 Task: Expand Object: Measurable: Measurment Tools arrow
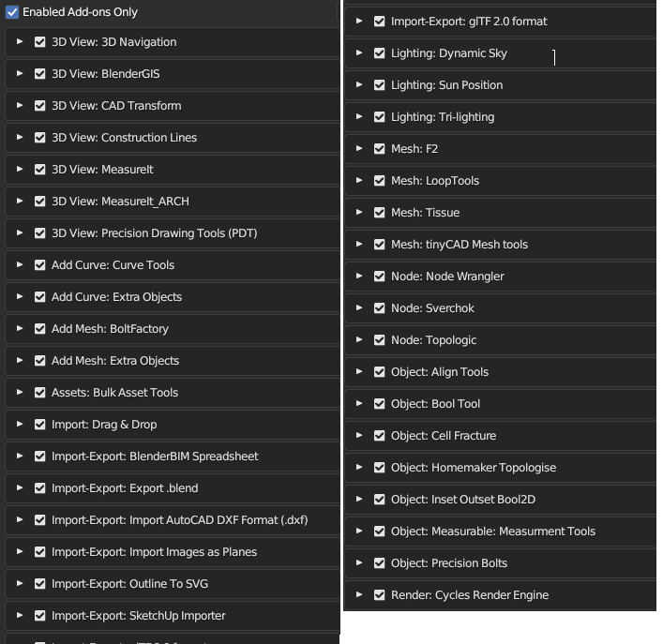point(359,531)
